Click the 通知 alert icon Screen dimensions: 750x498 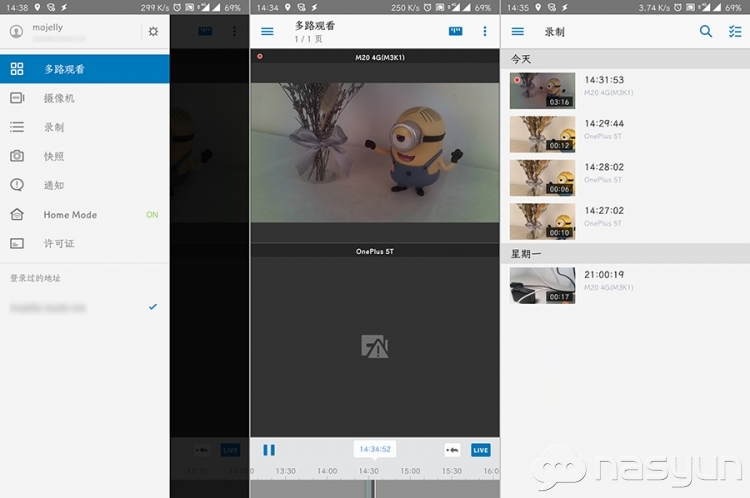(x=17, y=185)
